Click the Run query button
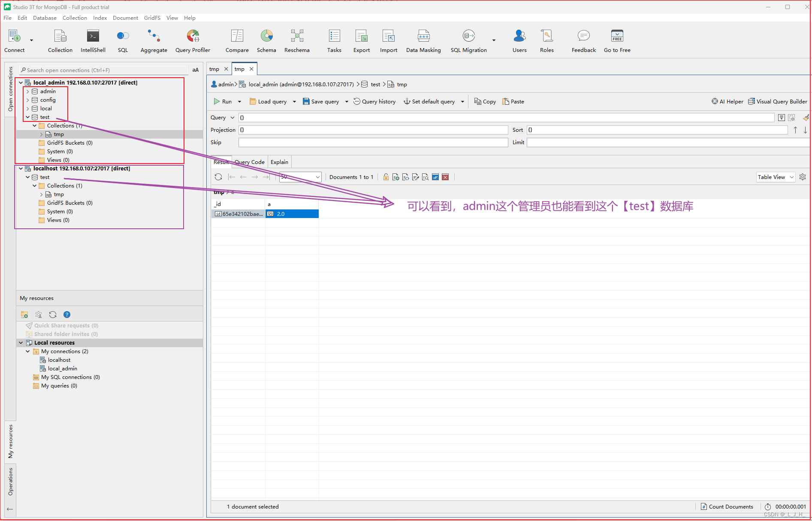This screenshot has height=521, width=812. (223, 102)
